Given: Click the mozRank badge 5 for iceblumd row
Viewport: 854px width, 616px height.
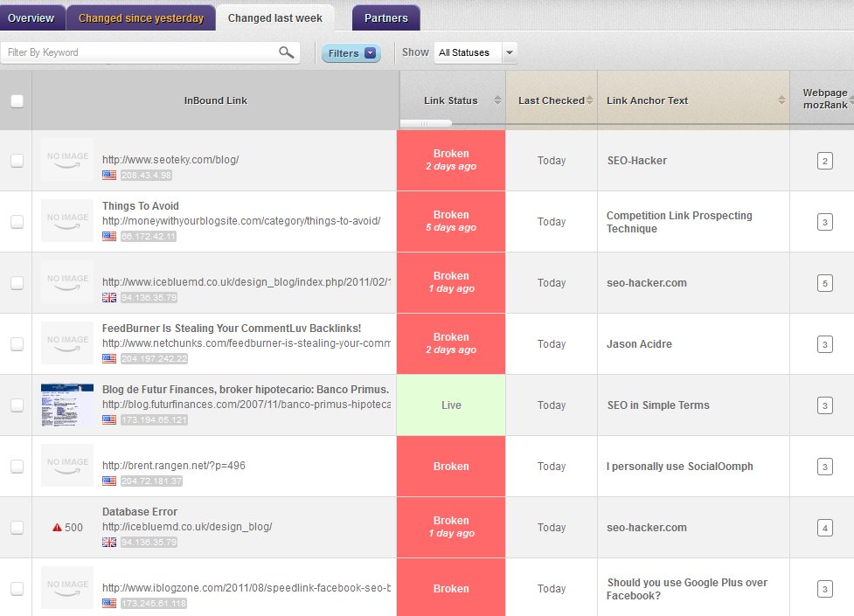Looking at the screenshot, I should tap(824, 283).
